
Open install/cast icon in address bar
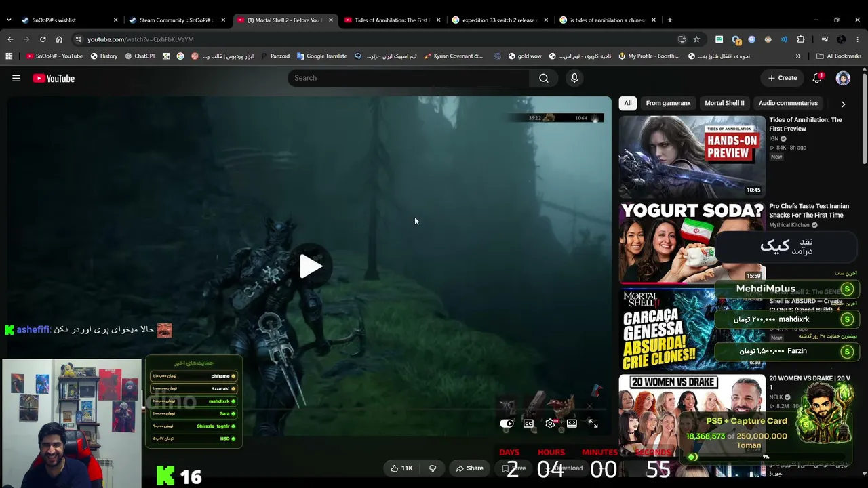(682, 39)
